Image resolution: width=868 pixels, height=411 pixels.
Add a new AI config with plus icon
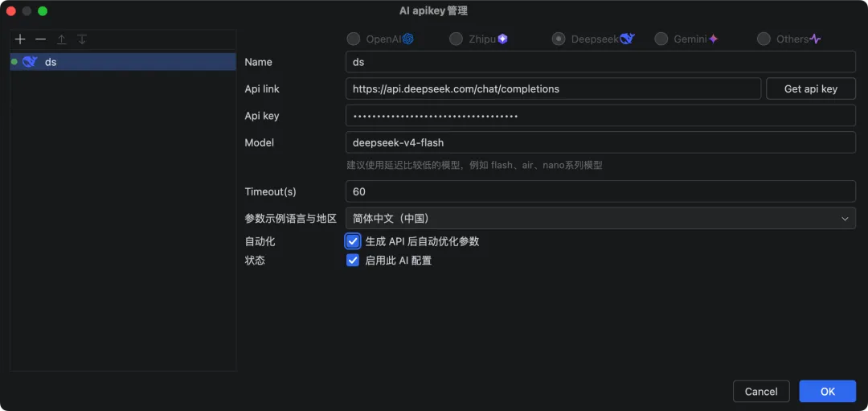(x=20, y=39)
